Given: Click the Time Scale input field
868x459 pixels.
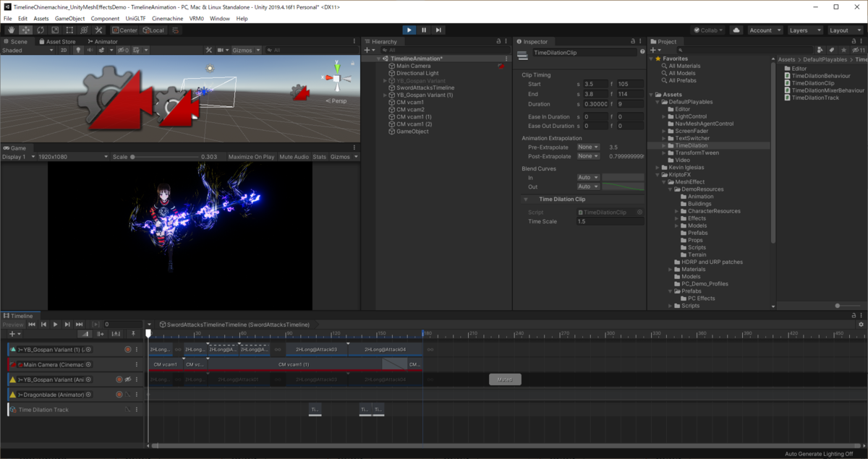Looking at the screenshot, I should pos(609,221).
